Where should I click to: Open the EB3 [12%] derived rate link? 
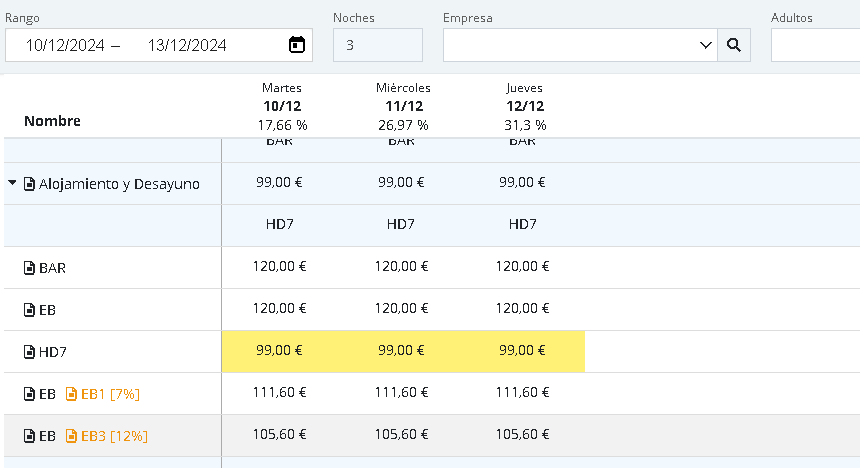pyautogui.click(x=114, y=436)
